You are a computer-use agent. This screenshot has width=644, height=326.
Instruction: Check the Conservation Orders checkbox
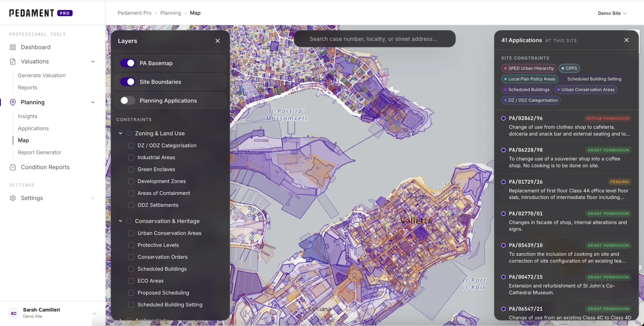pyautogui.click(x=131, y=257)
